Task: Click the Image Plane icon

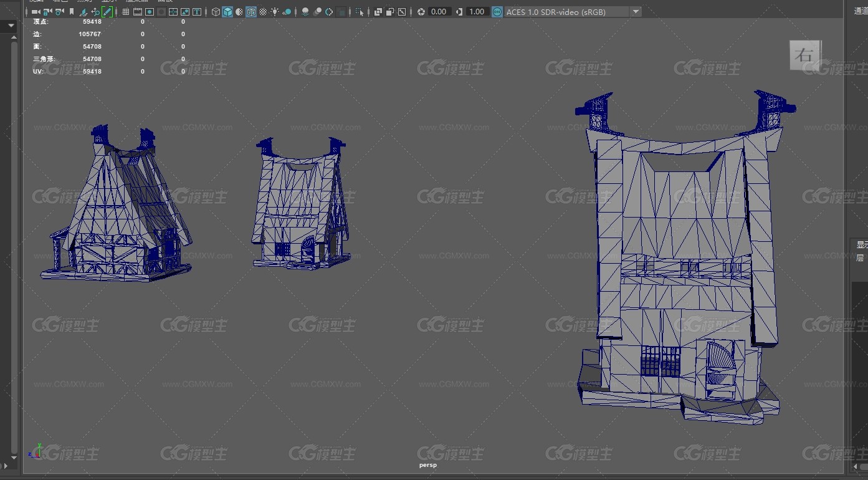Action: tap(83, 12)
